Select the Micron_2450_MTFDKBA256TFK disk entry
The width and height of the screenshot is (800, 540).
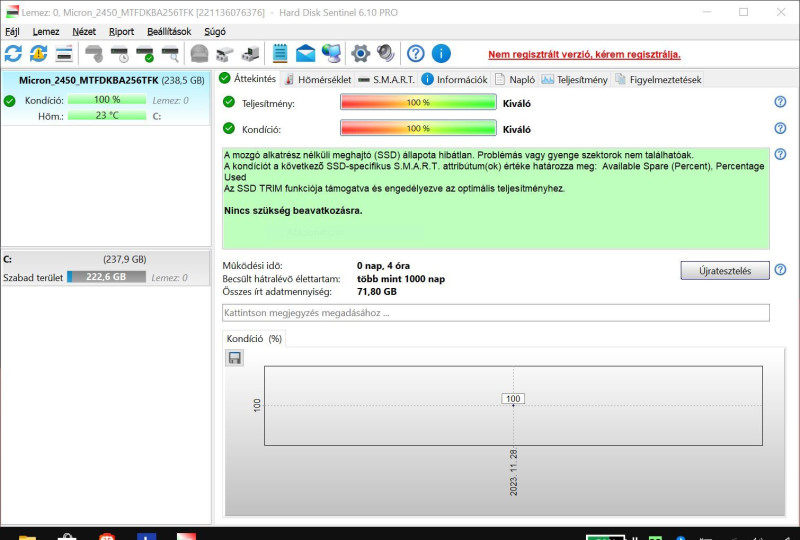tap(106, 97)
